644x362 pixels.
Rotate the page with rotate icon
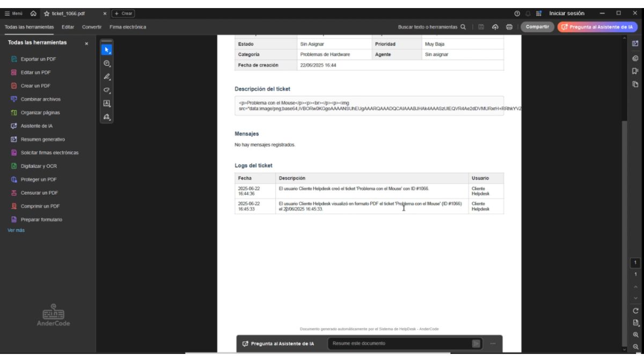635,310
